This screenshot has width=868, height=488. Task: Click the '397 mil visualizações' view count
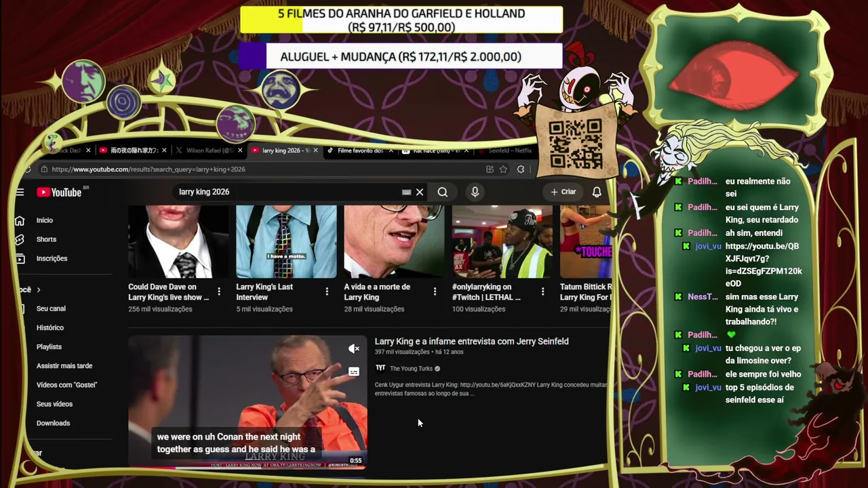[x=402, y=352]
